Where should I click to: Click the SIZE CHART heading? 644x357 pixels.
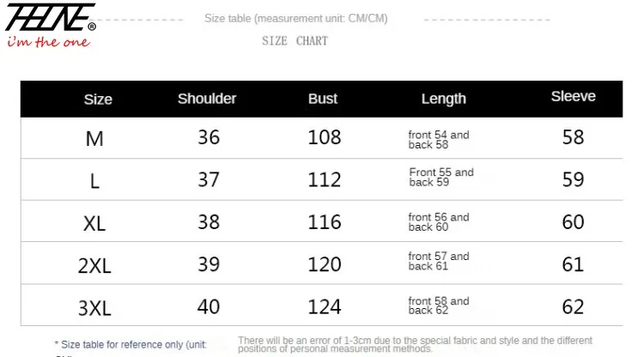point(295,40)
